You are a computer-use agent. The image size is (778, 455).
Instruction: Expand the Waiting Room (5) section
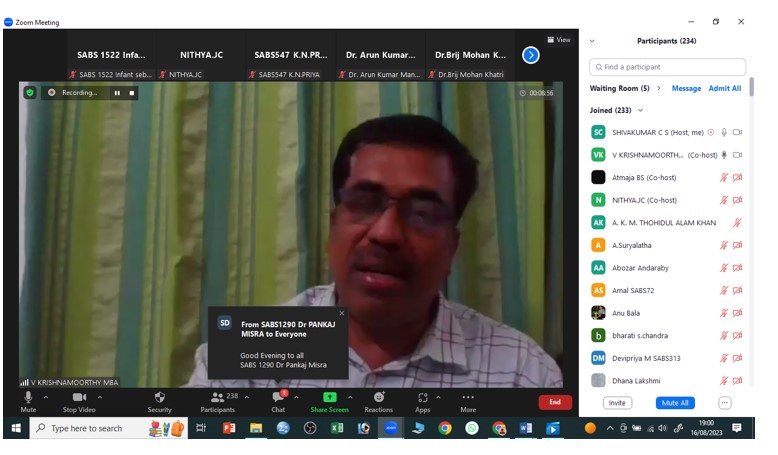pyautogui.click(x=658, y=88)
